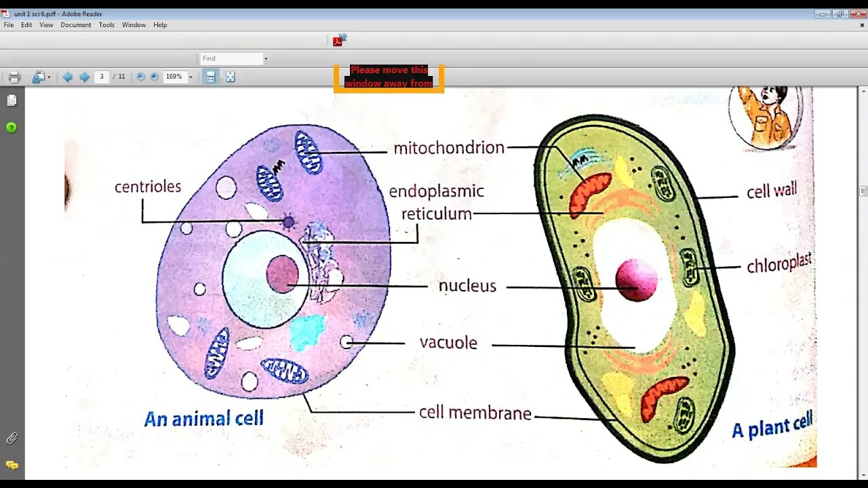The width and height of the screenshot is (868, 488).
Task: Select the 169% zoom value field
Action: (174, 77)
